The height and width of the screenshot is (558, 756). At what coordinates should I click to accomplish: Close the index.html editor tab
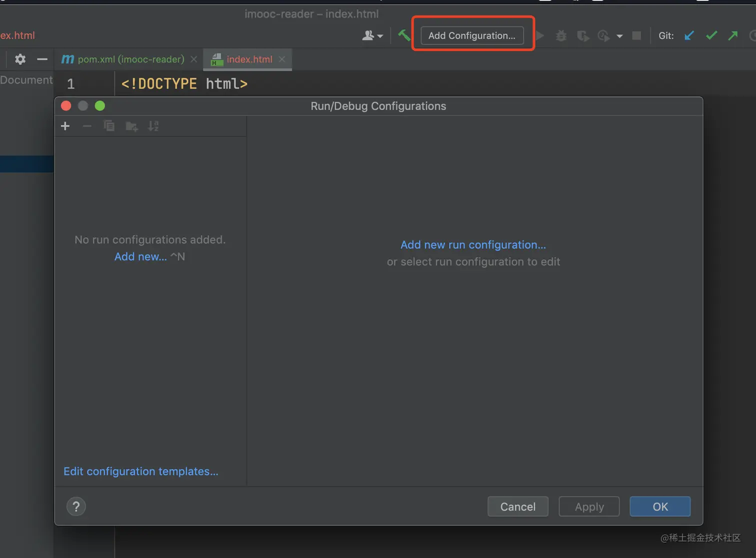[x=282, y=59]
